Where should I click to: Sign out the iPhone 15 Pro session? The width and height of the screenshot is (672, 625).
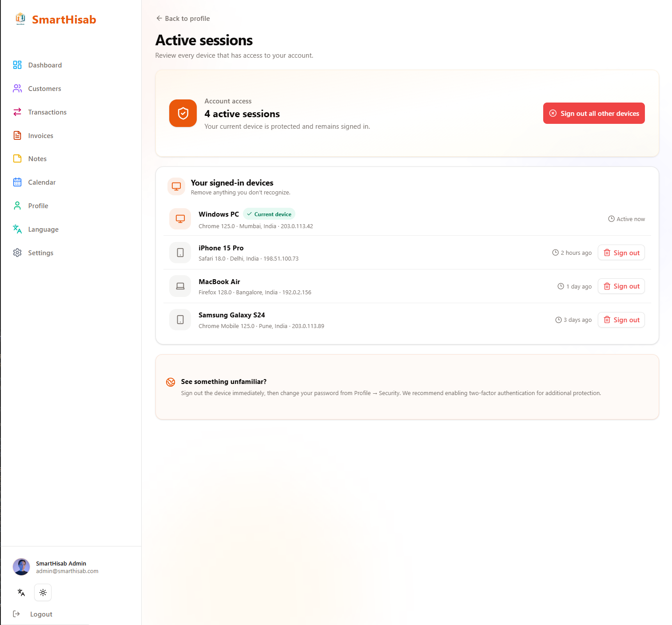tap(621, 253)
